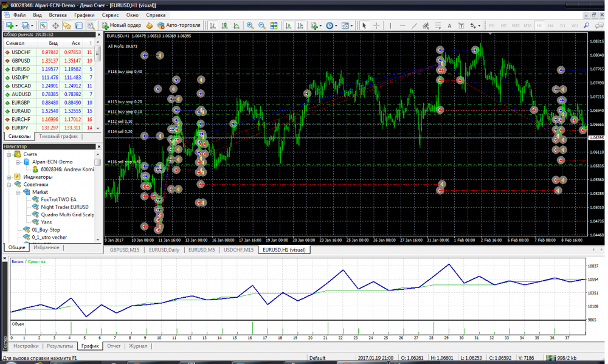Toggle the Strategy Tester magnifier icon
The image size is (608, 364).
click(x=91, y=26)
